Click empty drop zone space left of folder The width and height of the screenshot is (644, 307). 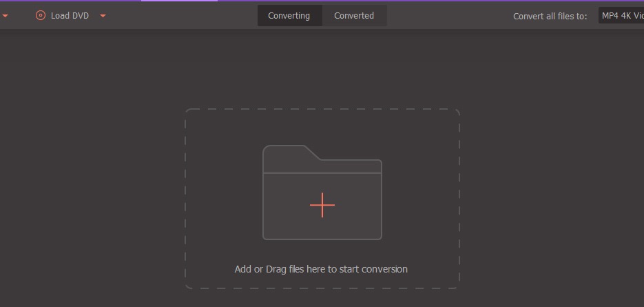tap(224, 193)
